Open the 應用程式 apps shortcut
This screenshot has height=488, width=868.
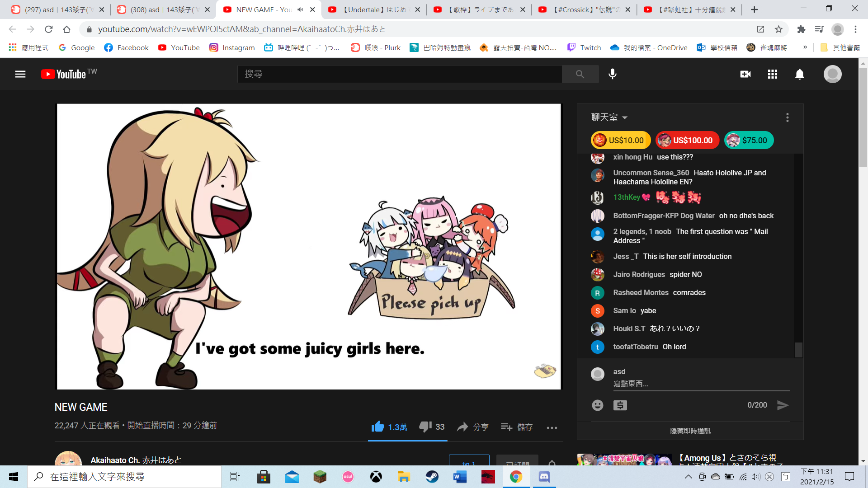28,47
